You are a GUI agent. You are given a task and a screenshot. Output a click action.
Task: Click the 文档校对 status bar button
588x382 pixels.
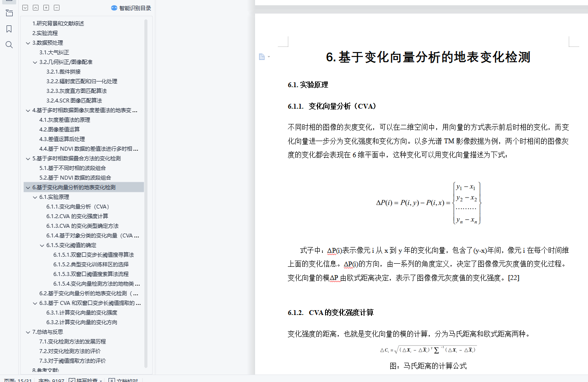123,381
